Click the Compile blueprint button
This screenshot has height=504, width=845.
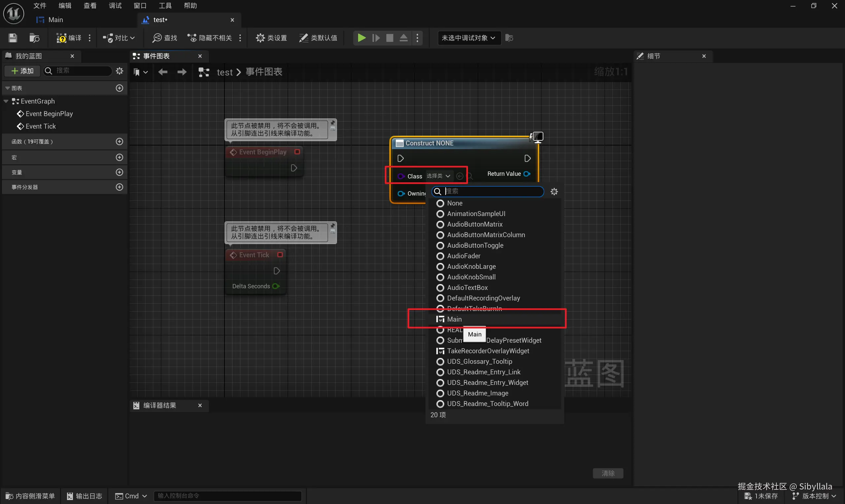tap(69, 38)
